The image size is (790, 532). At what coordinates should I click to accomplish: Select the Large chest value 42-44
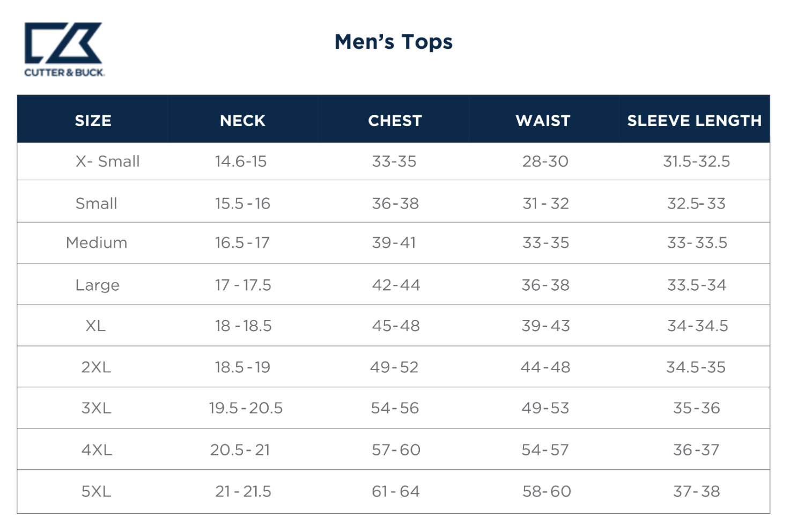396,285
